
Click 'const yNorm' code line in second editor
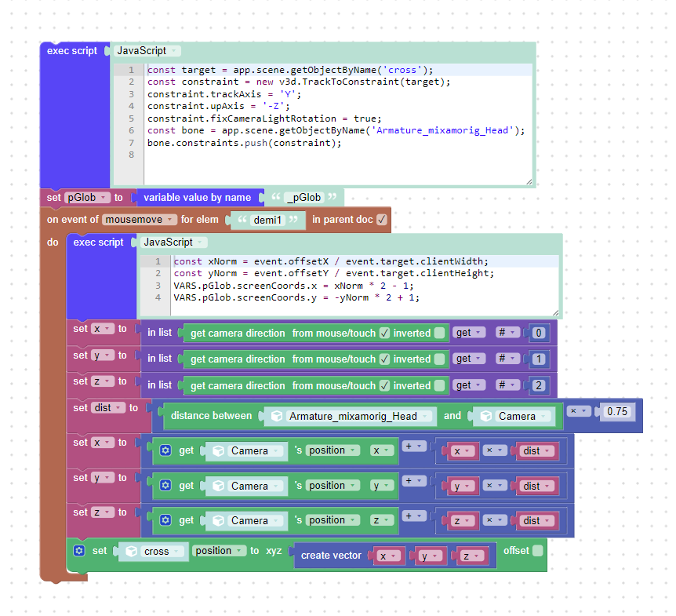tap(334, 273)
